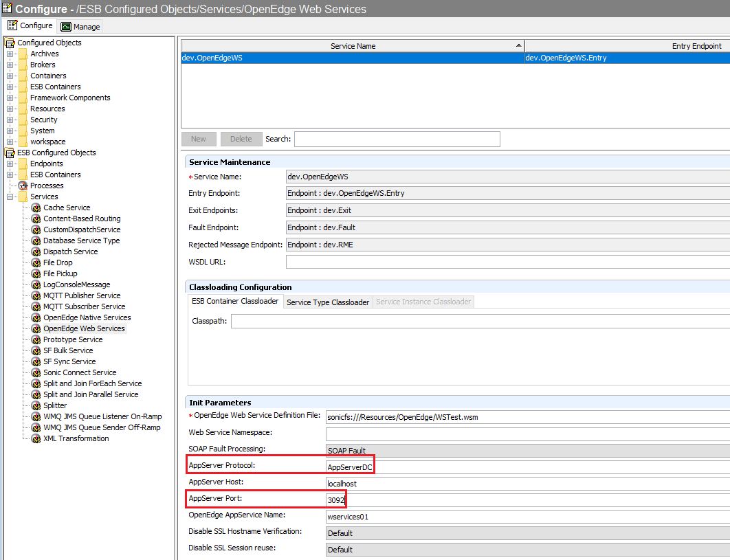Expand the Security folder
The width and height of the screenshot is (730, 560).
[10, 120]
